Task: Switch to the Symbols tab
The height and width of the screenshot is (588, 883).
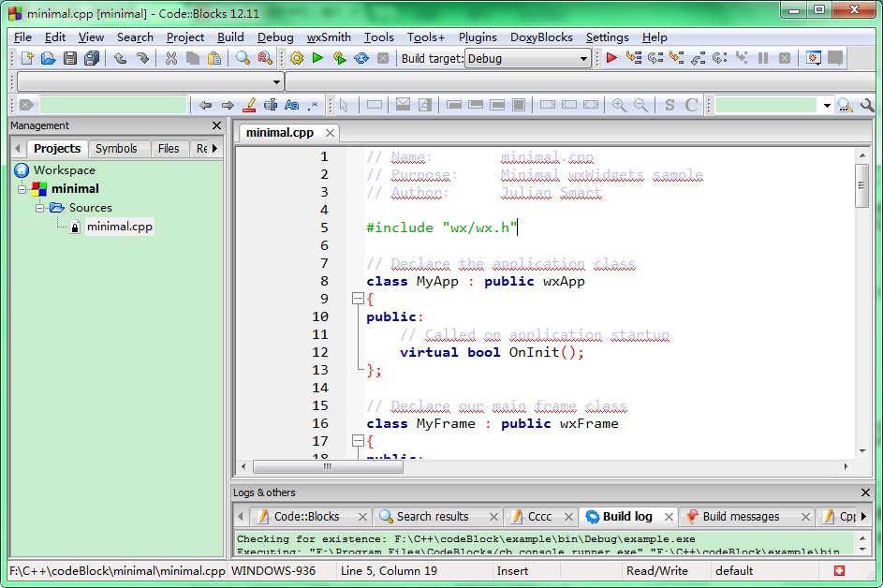Action: [116, 149]
